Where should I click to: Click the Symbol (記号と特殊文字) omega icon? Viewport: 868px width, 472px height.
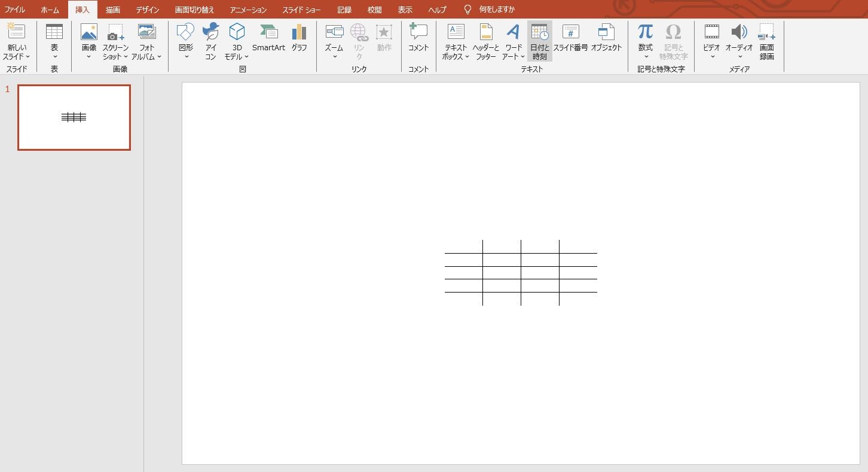click(673, 32)
